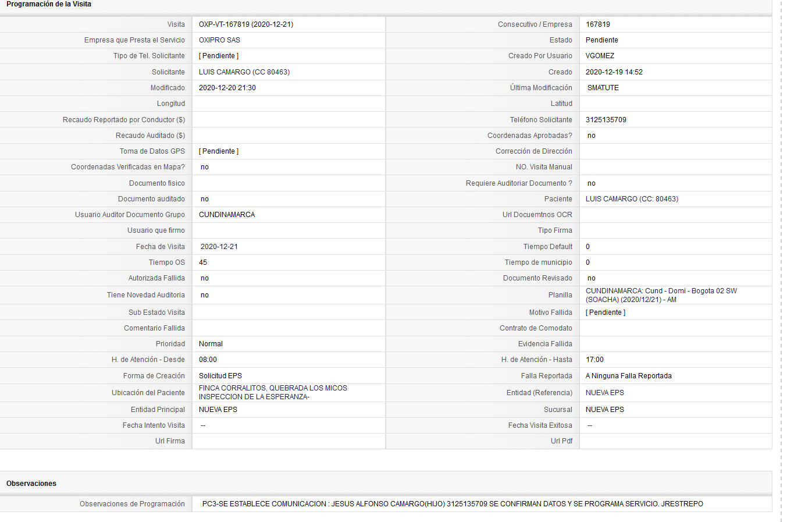This screenshot has height=522, width=812.
Task: Click the 'Url Docuemtnos OCR' label
Action: tap(537, 215)
